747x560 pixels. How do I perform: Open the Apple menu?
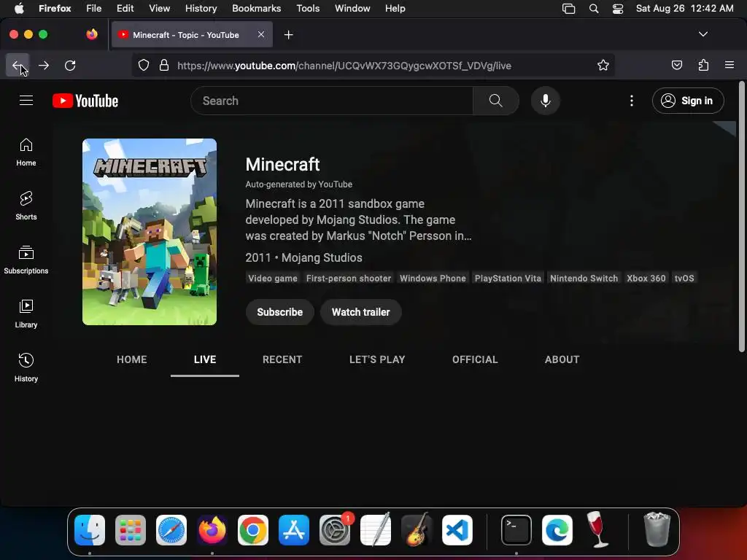(18, 8)
